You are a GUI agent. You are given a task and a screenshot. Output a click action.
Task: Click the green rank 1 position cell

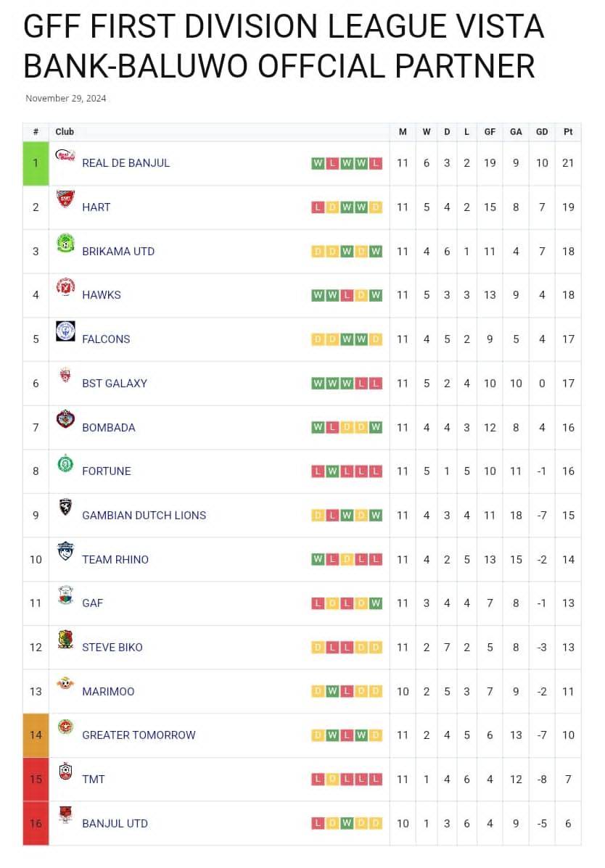point(36,163)
